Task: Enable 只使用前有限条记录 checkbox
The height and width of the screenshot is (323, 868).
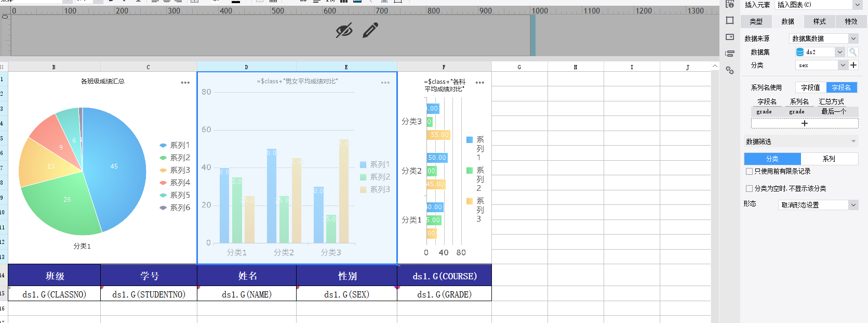Action: [749, 171]
